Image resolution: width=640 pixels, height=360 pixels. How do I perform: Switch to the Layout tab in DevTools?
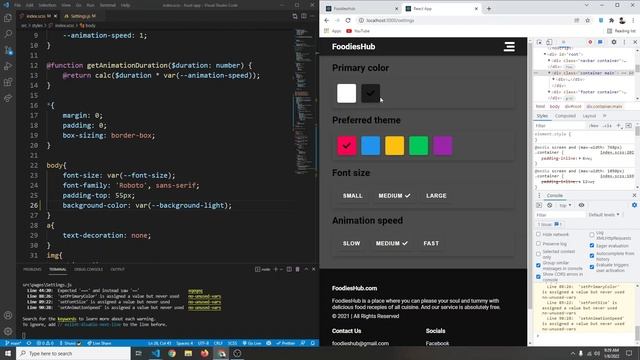589,116
